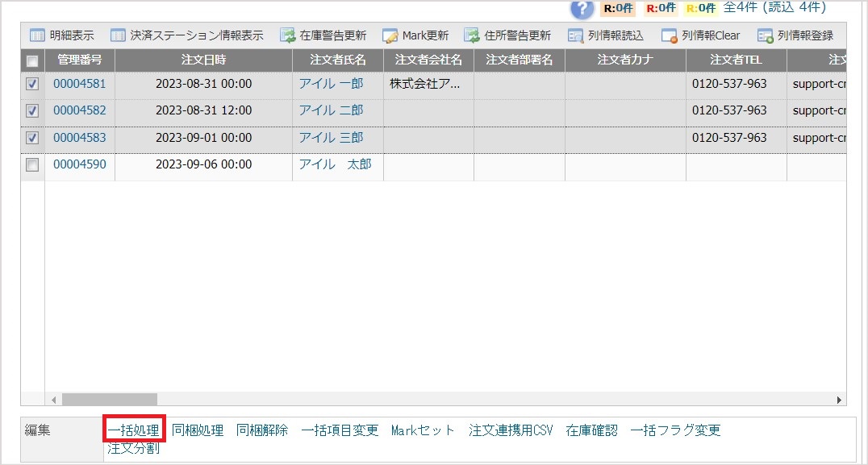The width and height of the screenshot is (868, 465).
Task: Click the Markセット link
Action: [423, 430]
